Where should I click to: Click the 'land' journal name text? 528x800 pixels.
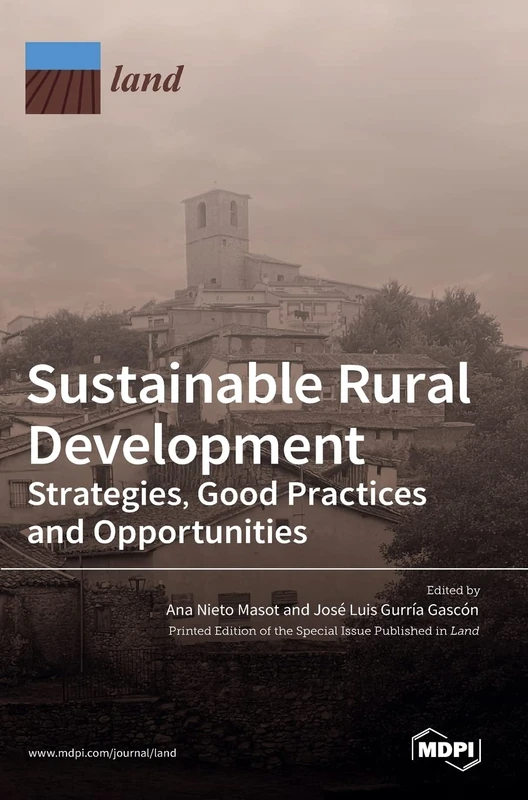click(x=147, y=79)
